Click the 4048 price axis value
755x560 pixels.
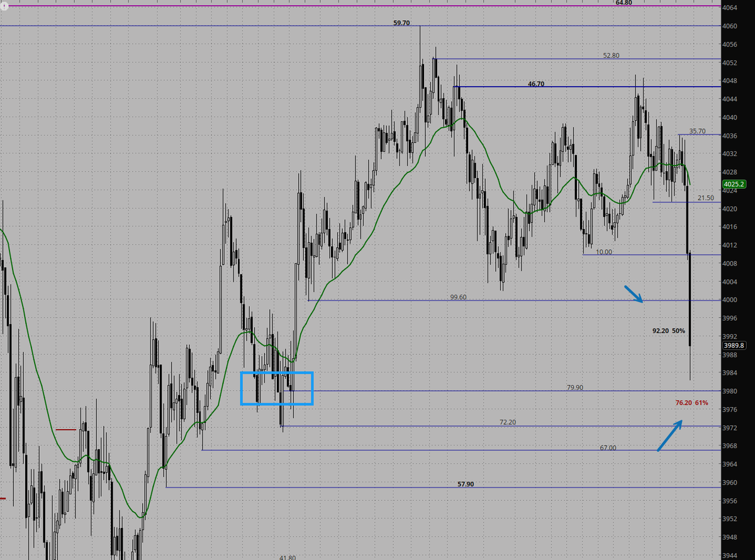[x=730, y=81]
